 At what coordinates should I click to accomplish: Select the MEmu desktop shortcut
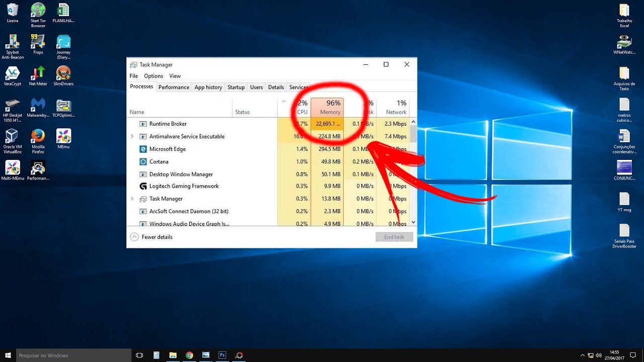(x=63, y=139)
